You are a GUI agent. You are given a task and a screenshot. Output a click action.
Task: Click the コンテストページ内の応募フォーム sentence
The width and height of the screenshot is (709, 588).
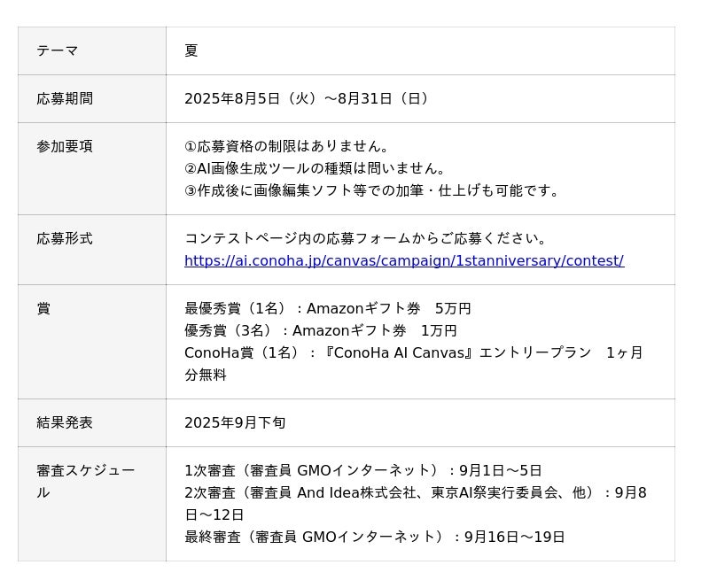pos(367,239)
